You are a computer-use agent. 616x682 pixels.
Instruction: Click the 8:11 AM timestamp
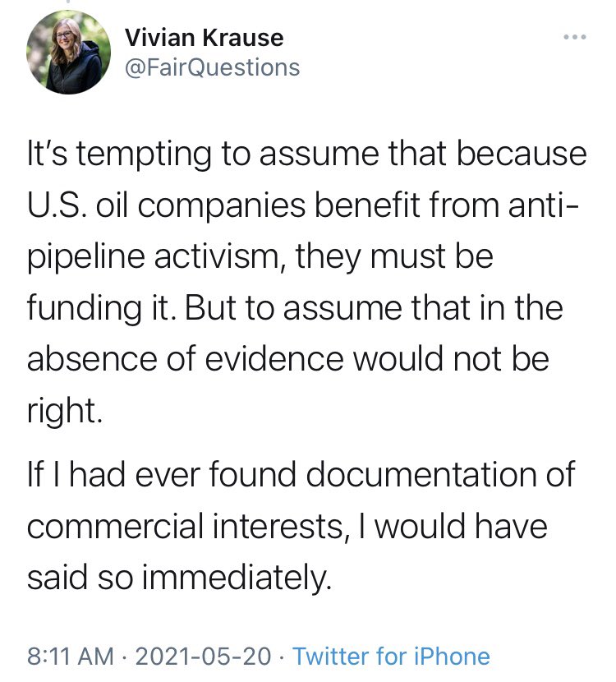click(70, 657)
